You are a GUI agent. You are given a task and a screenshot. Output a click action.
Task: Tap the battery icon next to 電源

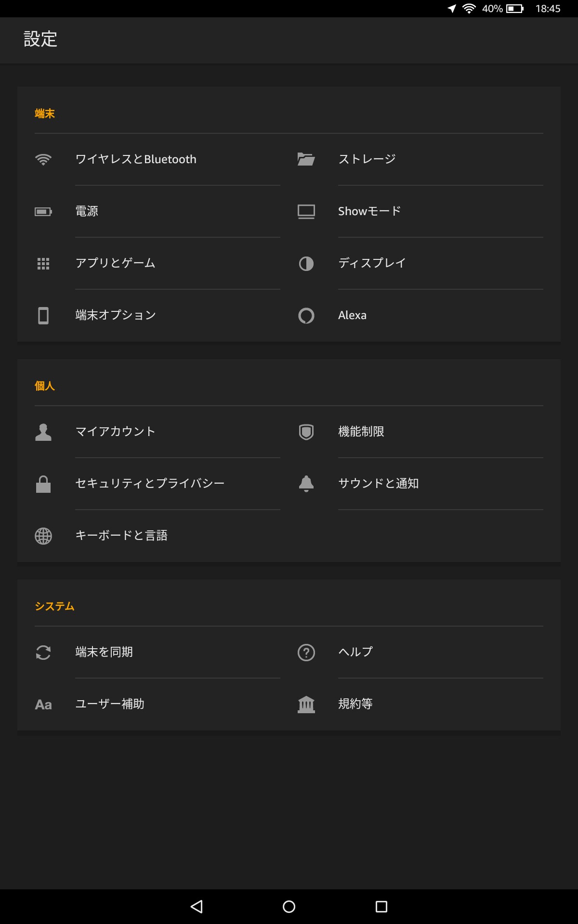coord(43,211)
